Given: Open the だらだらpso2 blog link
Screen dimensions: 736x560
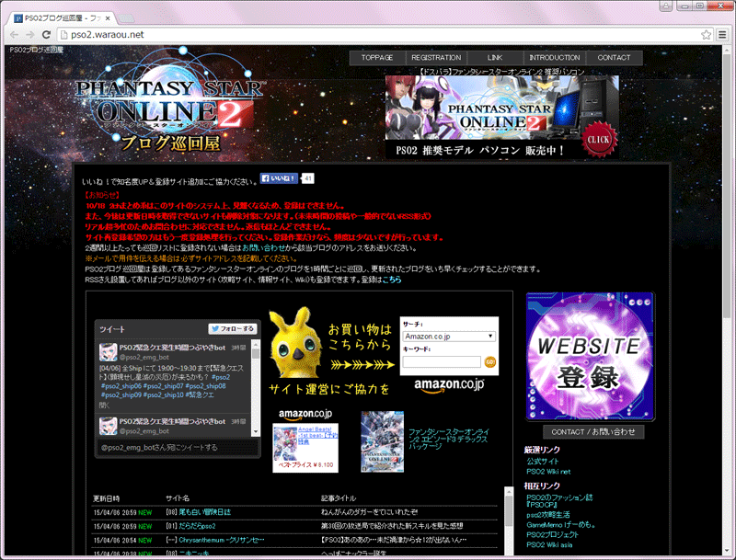Looking at the screenshot, I should tap(197, 526).
